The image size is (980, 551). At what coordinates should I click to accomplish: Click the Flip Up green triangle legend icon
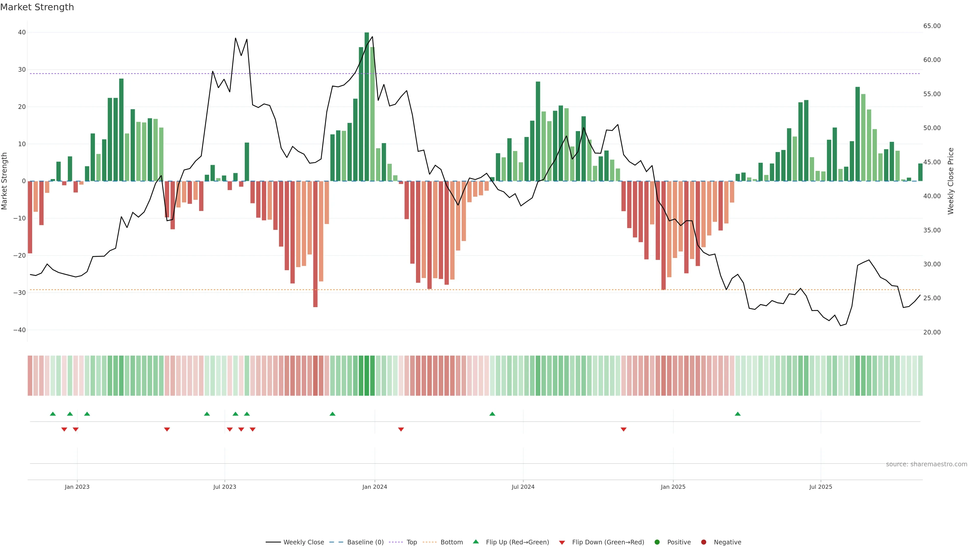(475, 542)
